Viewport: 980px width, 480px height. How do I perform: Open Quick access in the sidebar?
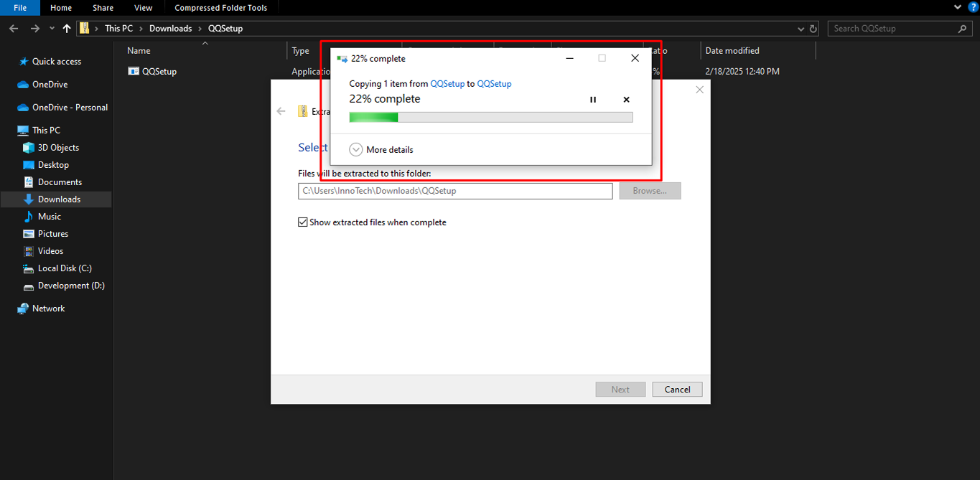pyautogui.click(x=57, y=62)
